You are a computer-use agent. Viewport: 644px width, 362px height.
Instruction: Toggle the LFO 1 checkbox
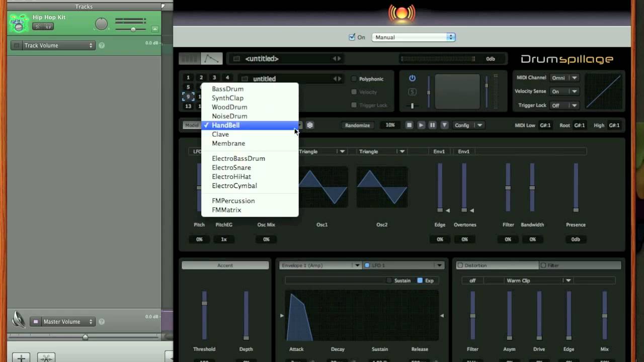[367, 265]
